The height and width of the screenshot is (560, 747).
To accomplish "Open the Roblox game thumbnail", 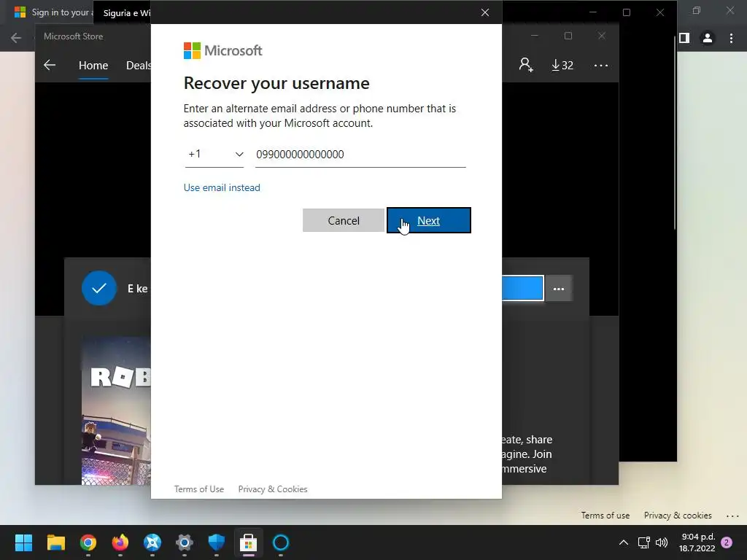I will [x=116, y=411].
